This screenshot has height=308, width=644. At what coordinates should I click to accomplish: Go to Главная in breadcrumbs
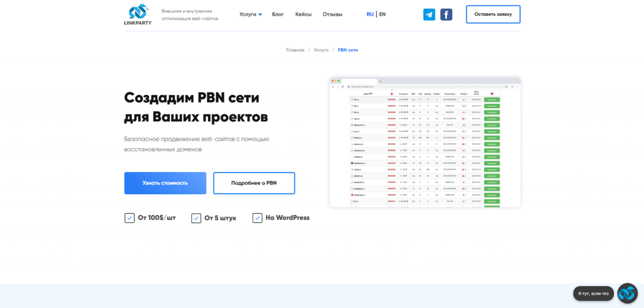[295, 50]
